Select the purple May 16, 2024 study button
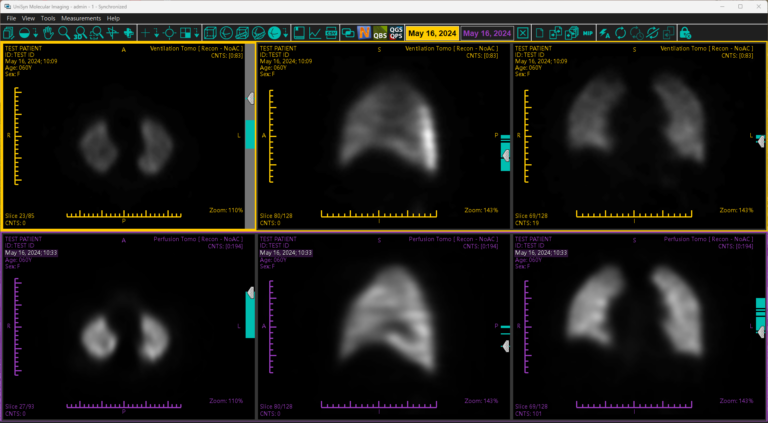The height and width of the screenshot is (423, 768). (487, 33)
